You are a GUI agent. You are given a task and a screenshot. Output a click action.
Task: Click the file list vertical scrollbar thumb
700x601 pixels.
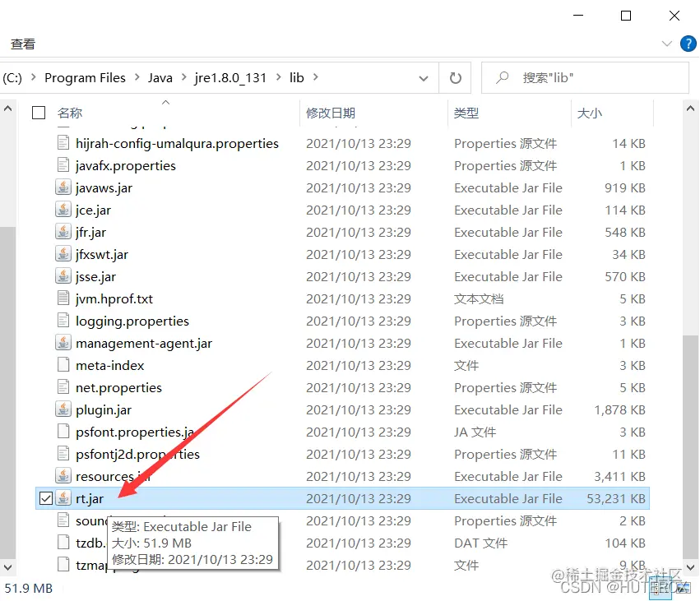coord(690,446)
